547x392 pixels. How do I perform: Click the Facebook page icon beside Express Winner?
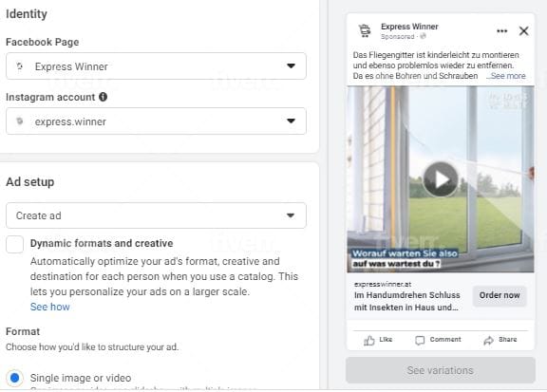20,65
